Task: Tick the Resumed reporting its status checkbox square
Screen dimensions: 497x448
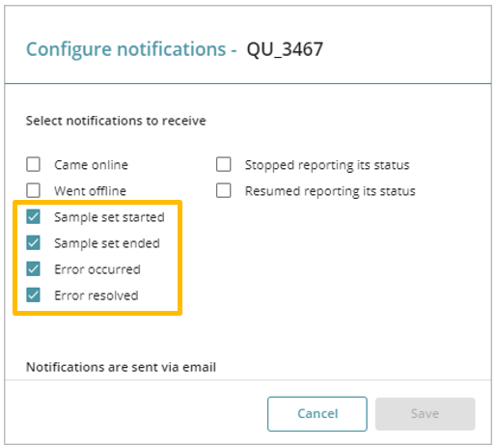Action: coord(224,190)
